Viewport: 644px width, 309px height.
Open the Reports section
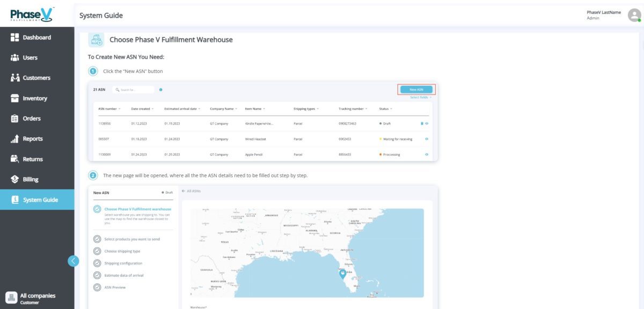(x=36, y=139)
